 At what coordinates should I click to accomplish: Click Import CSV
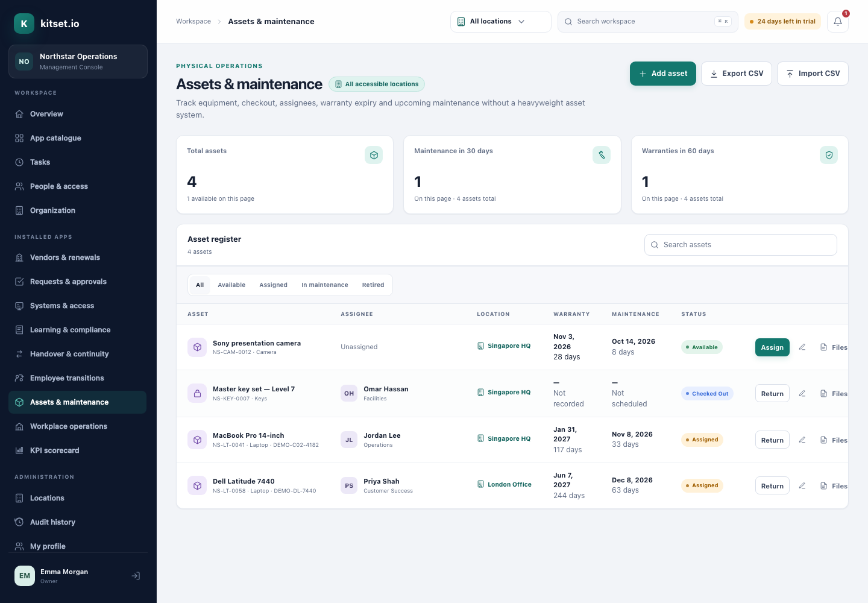(813, 74)
